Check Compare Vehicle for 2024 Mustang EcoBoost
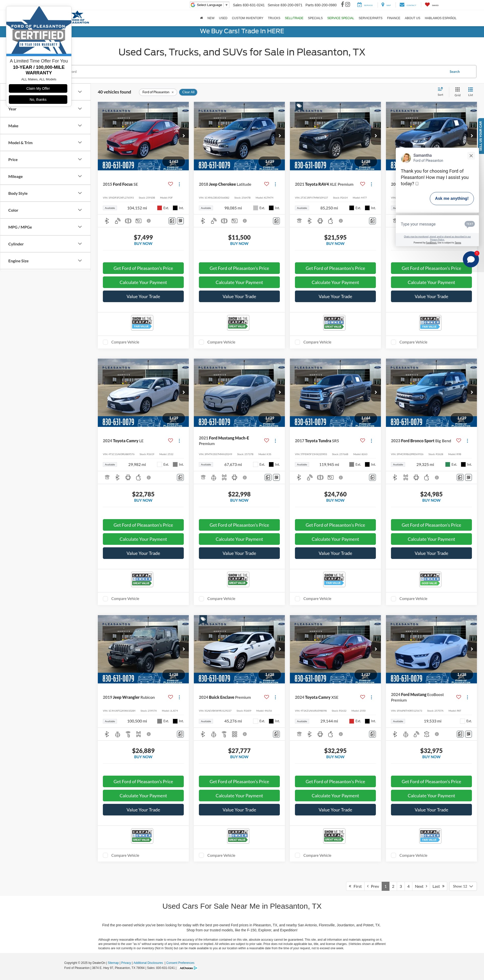Viewport: 484px width, 980px height. click(394, 855)
